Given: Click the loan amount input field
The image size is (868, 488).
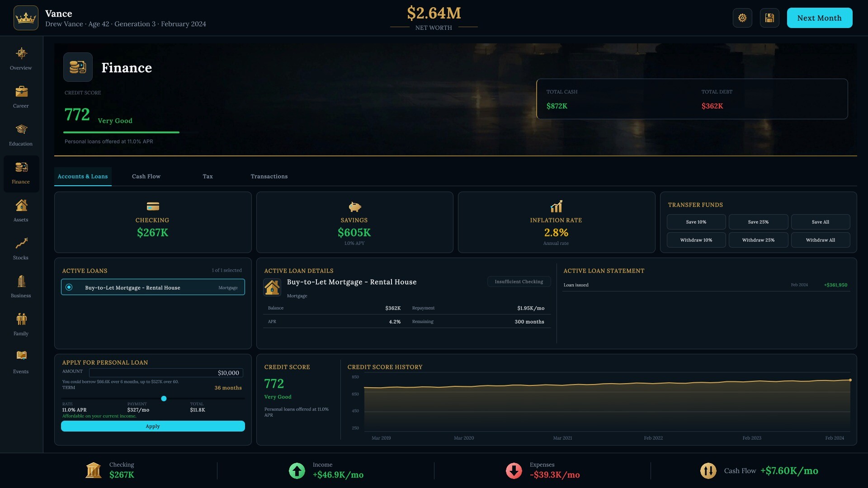Looking at the screenshot, I should [166, 373].
